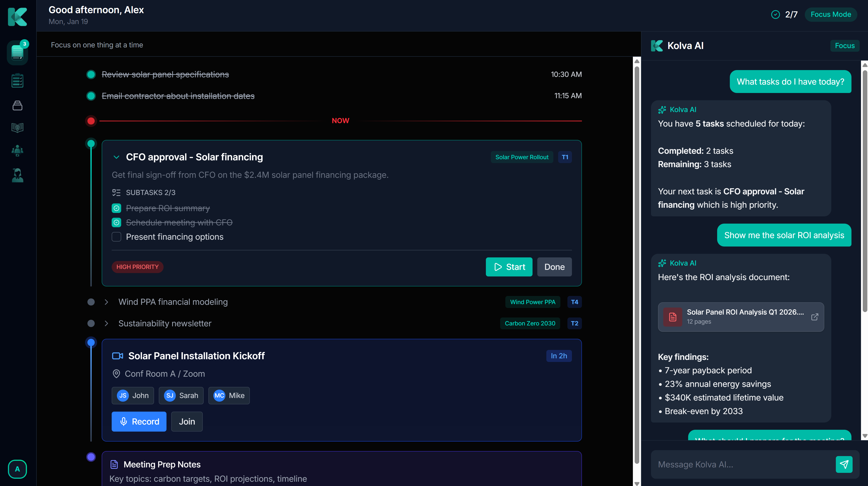Select the Focus tag in Kolva AI panel

(x=844, y=46)
